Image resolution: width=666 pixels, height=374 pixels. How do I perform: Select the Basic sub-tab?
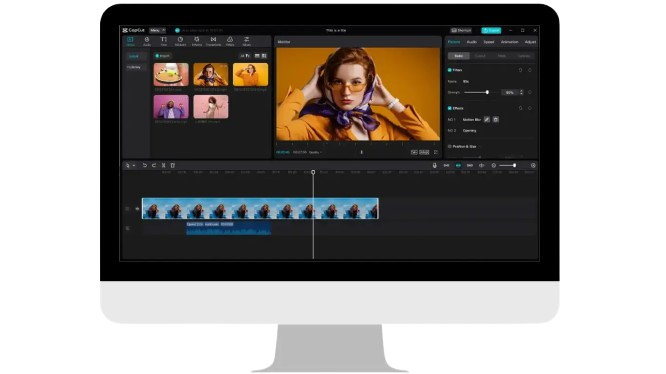coord(459,56)
